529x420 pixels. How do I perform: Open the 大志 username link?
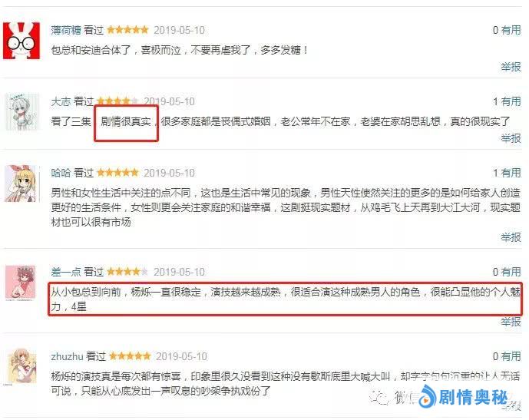pos(61,101)
